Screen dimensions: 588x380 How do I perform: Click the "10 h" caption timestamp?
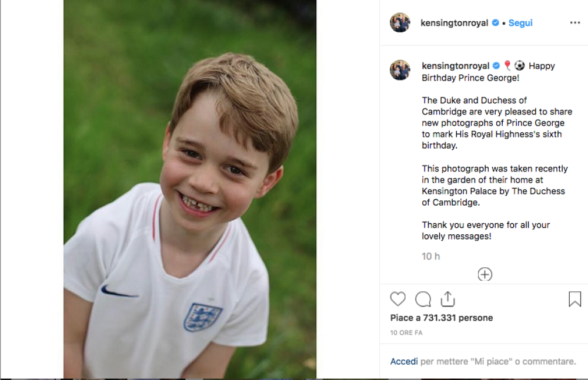[430, 256]
